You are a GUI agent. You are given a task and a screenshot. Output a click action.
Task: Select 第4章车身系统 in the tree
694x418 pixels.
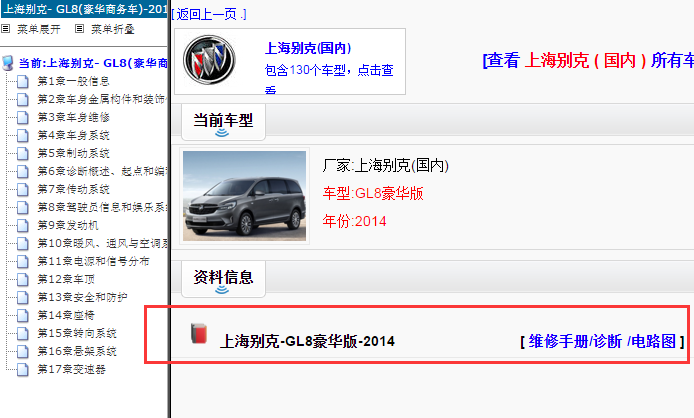(73, 135)
